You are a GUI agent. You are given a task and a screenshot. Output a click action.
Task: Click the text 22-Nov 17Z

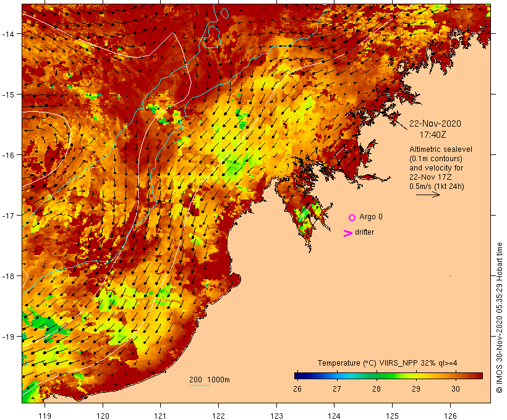[430, 177]
